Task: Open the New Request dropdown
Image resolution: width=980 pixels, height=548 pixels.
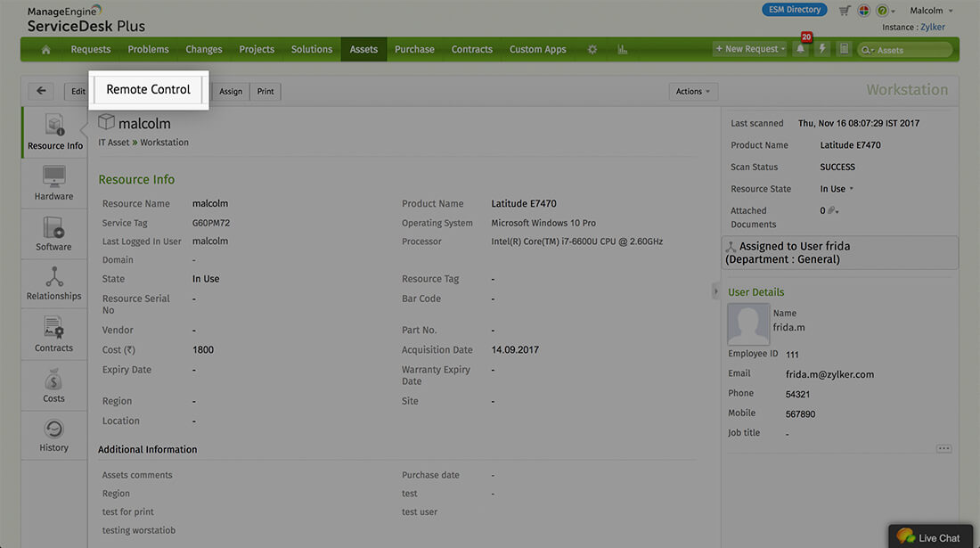Action: pos(750,49)
